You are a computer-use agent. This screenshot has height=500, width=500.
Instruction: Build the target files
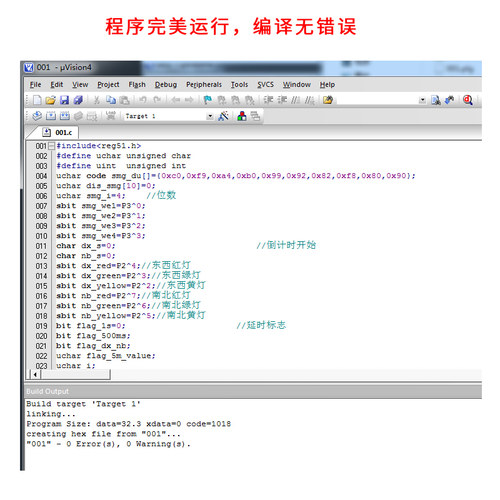(51, 116)
